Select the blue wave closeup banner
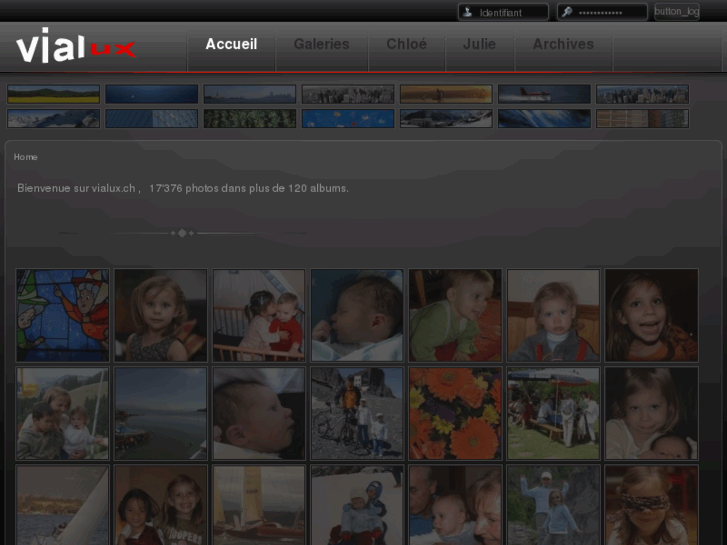727x545 pixels. point(544,118)
